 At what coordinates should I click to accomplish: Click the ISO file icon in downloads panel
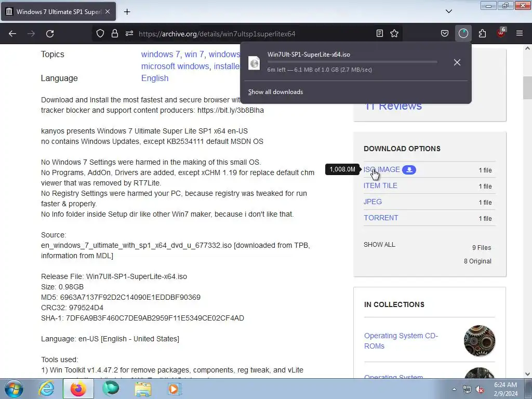[254, 63]
